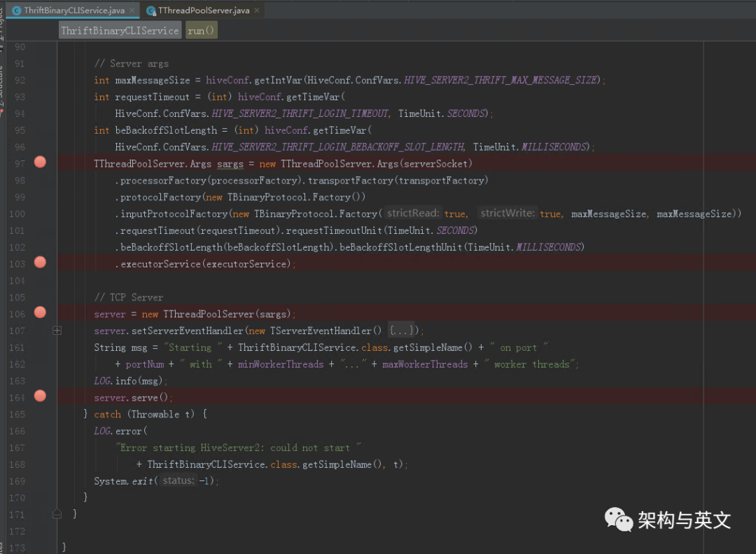Click HIVE_SERVER2_THRIFT_MAX_MESSAGE_SIZE constant

point(500,80)
